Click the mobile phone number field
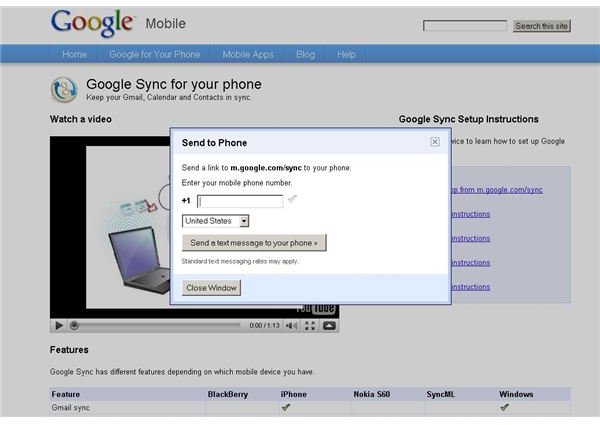The width and height of the screenshot is (600, 425). coord(240,201)
